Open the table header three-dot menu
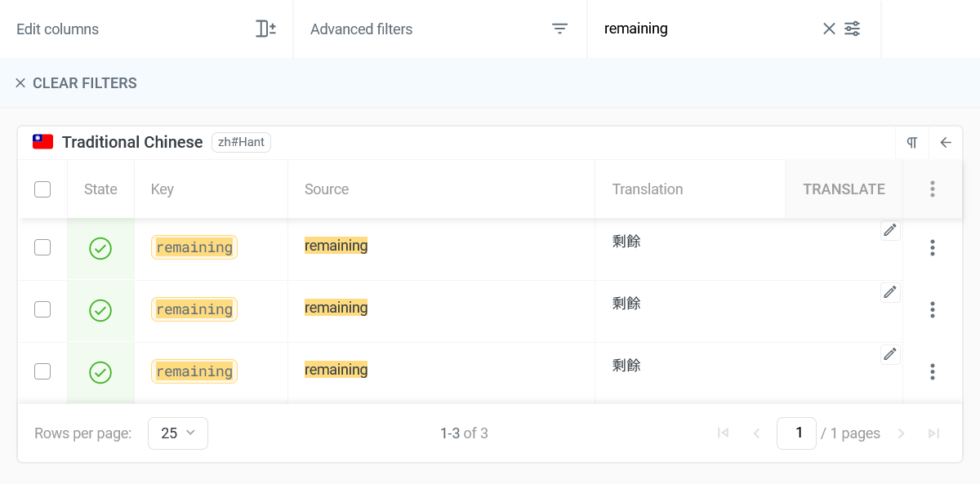980x484 pixels. (932, 189)
